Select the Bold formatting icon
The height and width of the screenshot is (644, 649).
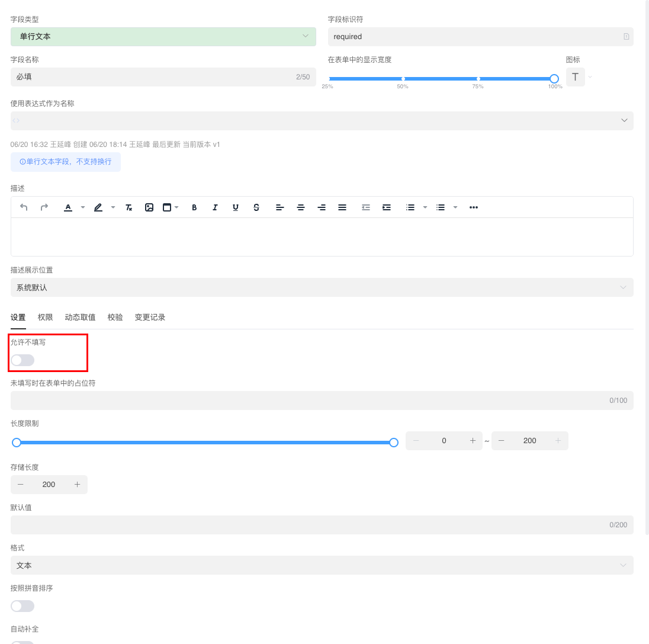tap(194, 207)
